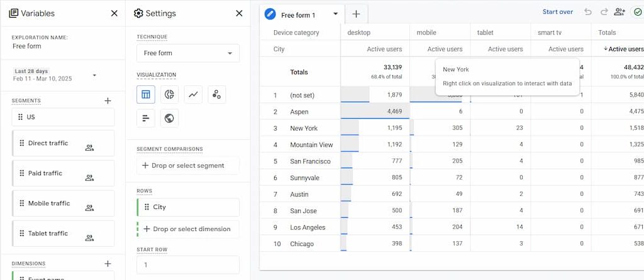The image size is (644, 280).
Task: Switch to line chart visualization
Action: (193, 95)
